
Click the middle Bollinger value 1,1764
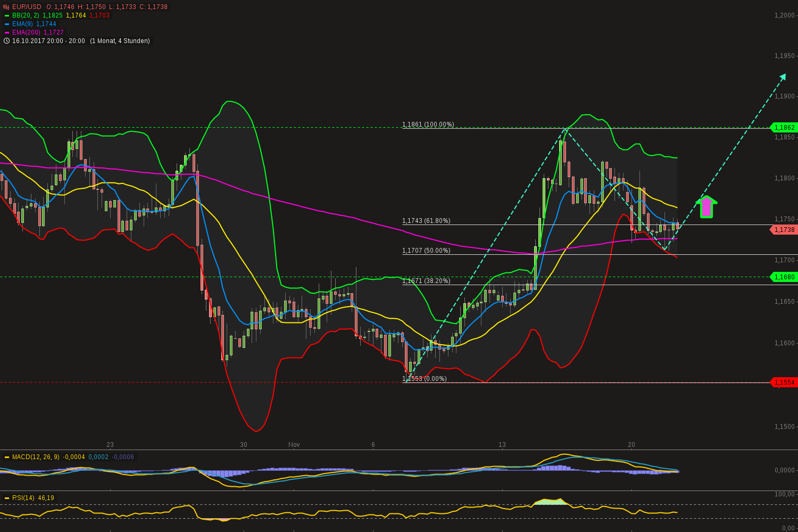pyautogui.click(x=76, y=15)
